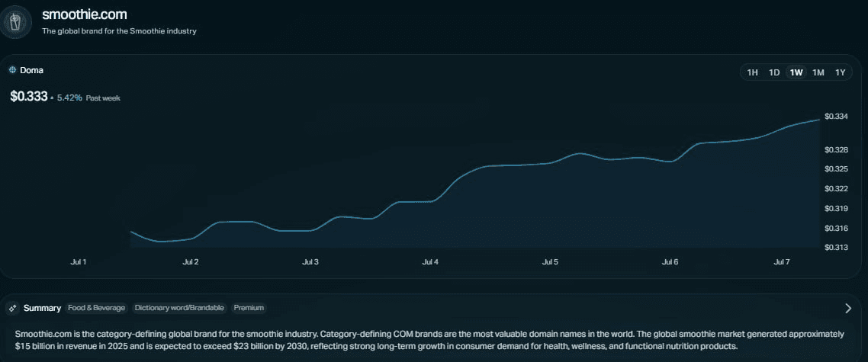868x362 pixels.
Task: Click the Doma label
Action: pos(31,70)
